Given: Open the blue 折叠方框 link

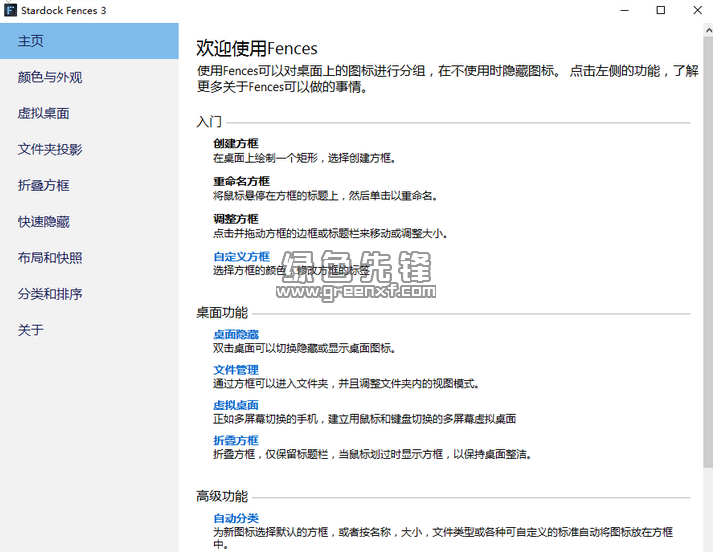Looking at the screenshot, I should (236, 440).
